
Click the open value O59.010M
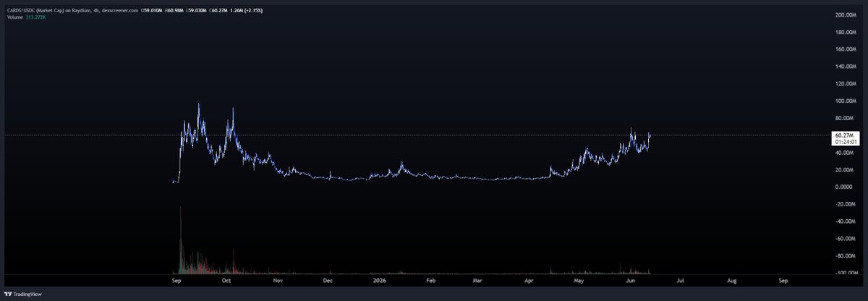pyautogui.click(x=151, y=10)
